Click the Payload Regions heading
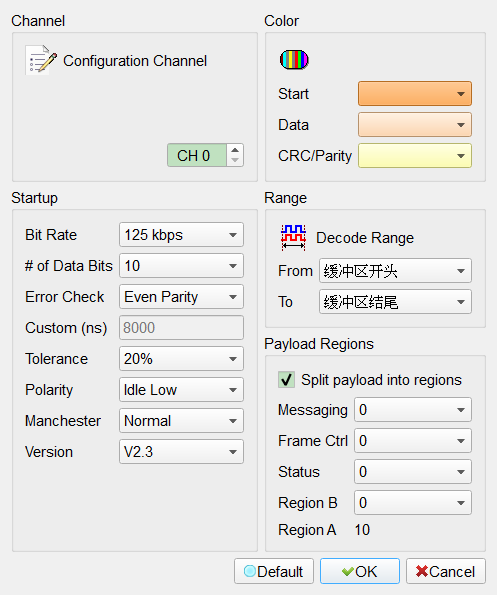 tap(319, 344)
